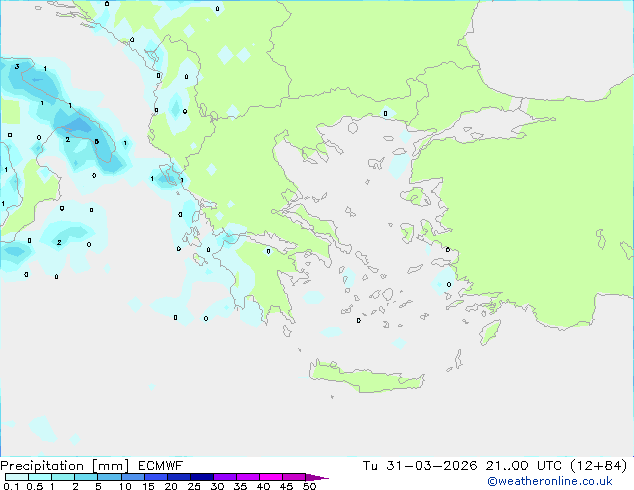The height and width of the screenshot is (490, 634).
Task: Click the legend label "0.1"
Action: (x=11, y=486)
